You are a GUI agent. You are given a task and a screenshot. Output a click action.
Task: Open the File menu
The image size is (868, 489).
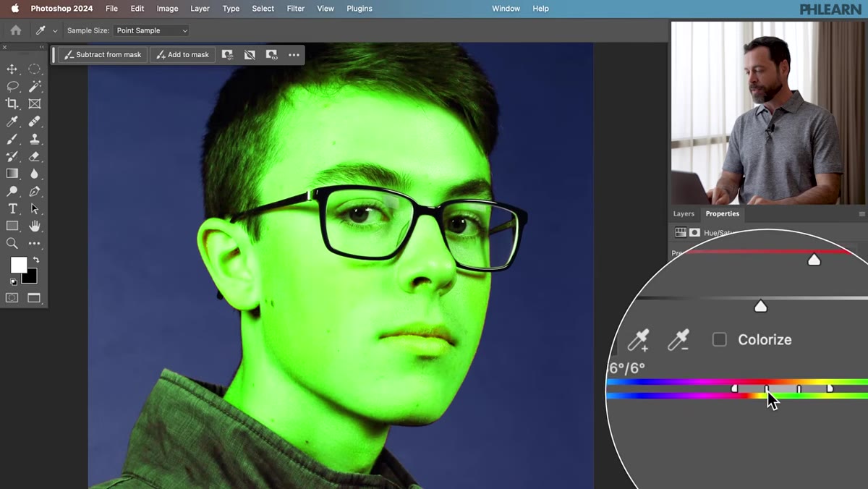(111, 9)
